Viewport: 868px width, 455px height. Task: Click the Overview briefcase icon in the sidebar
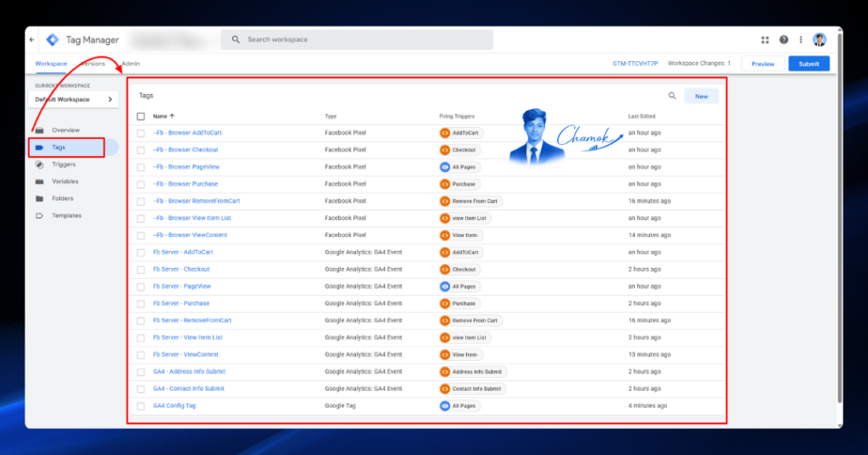point(39,130)
